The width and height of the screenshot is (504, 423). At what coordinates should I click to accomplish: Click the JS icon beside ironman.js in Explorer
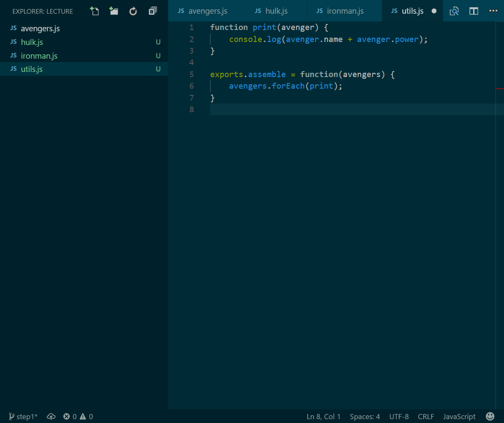[14, 55]
